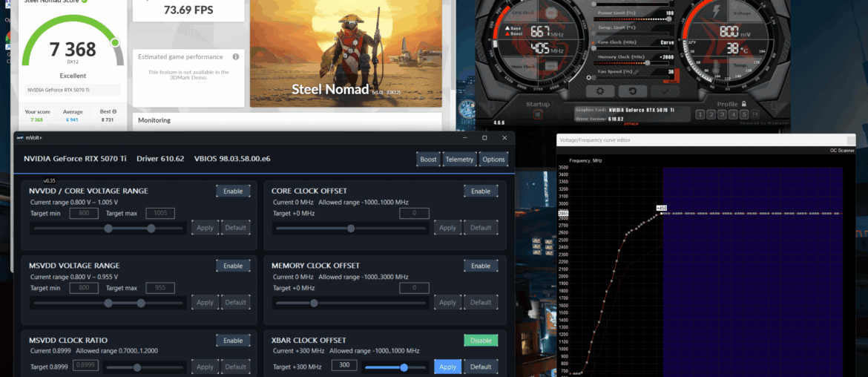Click the XBAR Clock Offset slider handle
Viewport: 868px width, 377px height.
tap(404, 367)
